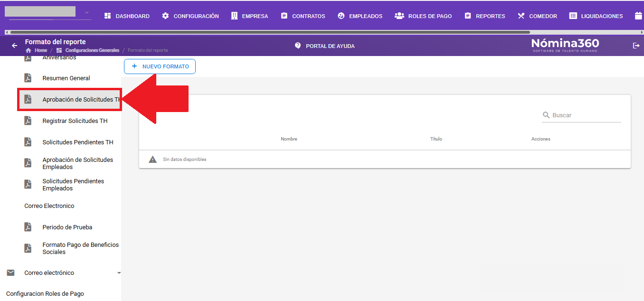The width and height of the screenshot is (644, 301).
Task: Select Aniversarios in the sidebar
Action: [59, 57]
